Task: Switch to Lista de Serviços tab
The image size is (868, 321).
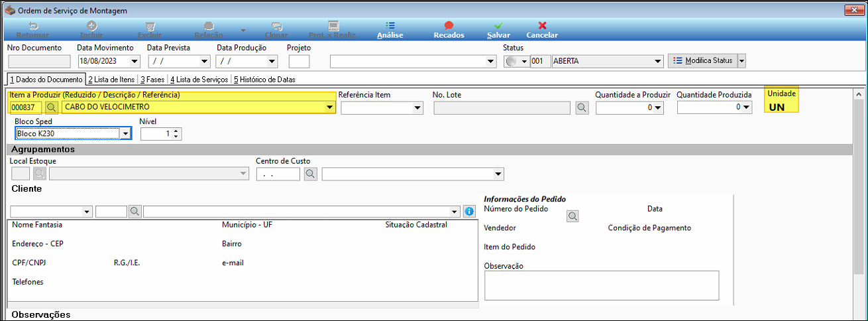Action: 199,79
